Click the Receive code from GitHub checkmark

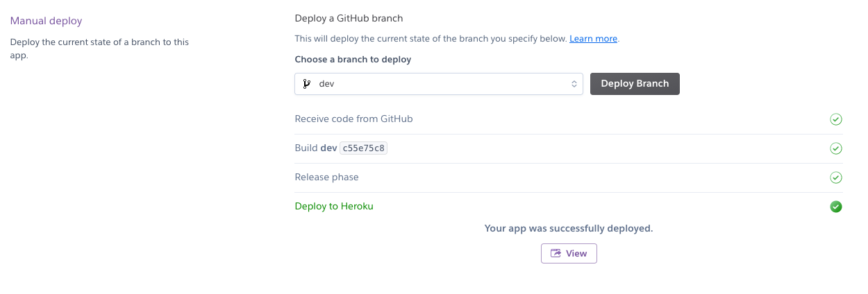tap(836, 119)
